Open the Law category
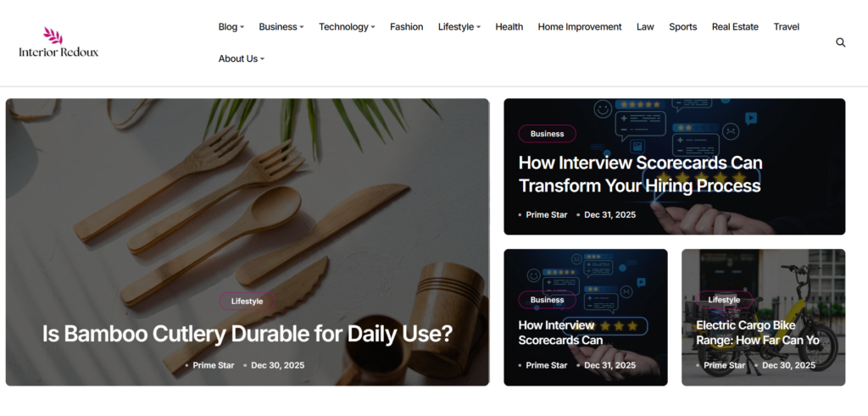Screen dimensions: 868x416 coord(645,26)
